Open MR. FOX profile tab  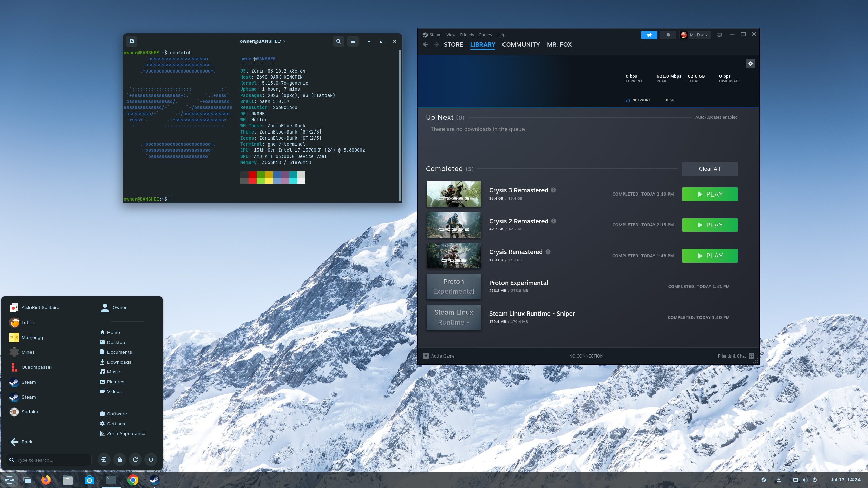[x=559, y=45]
